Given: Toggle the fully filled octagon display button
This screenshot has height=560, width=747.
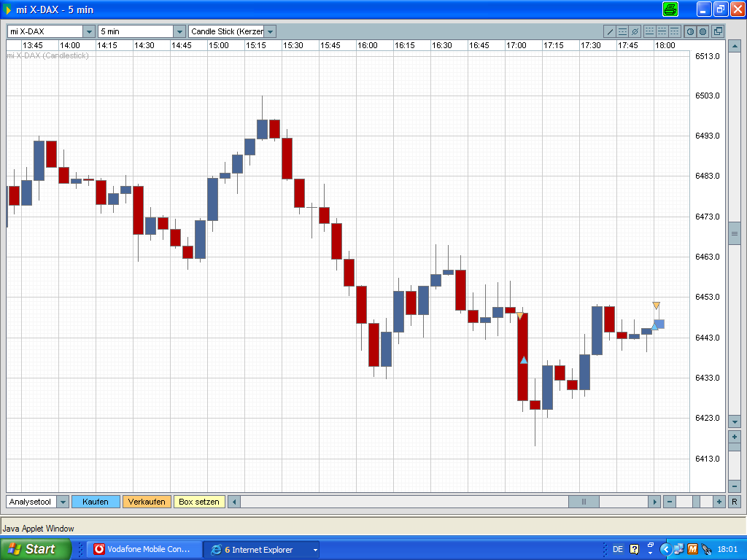Looking at the screenshot, I should click(703, 32).
